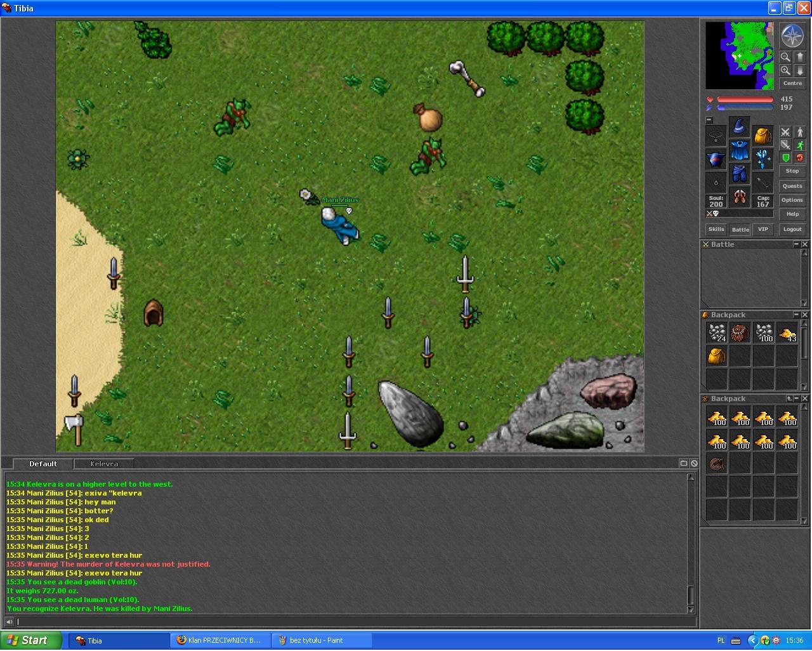Click the compass rose on the minimap

(792, 36)
